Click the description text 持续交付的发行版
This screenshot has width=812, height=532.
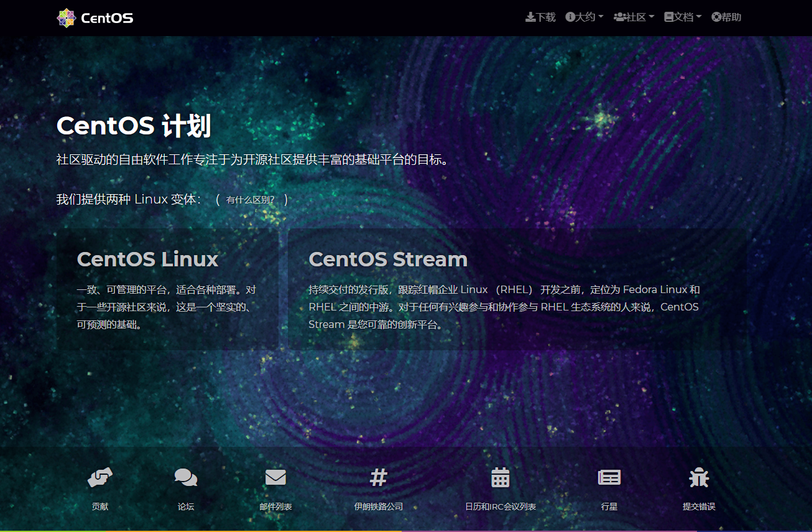pos(504,307)
